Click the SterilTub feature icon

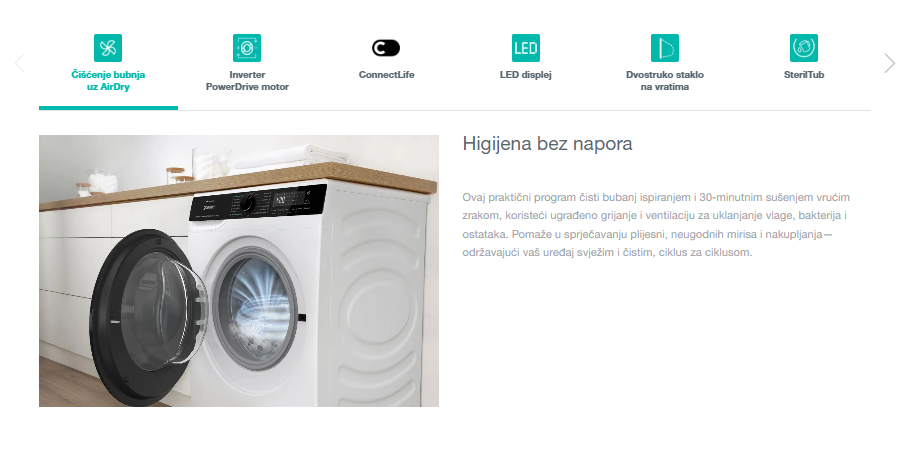coord(804,48)
